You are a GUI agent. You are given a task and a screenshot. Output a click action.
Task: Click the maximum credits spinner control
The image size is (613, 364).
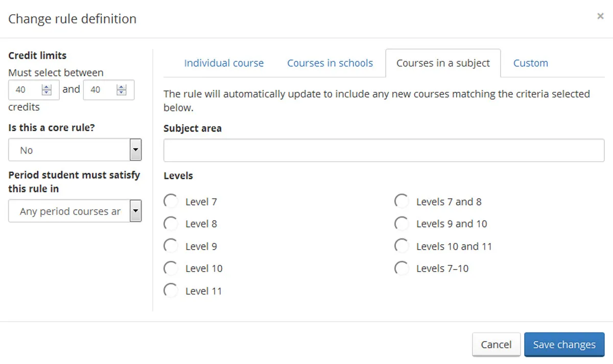pyautogui.click(x=122, y=90)
